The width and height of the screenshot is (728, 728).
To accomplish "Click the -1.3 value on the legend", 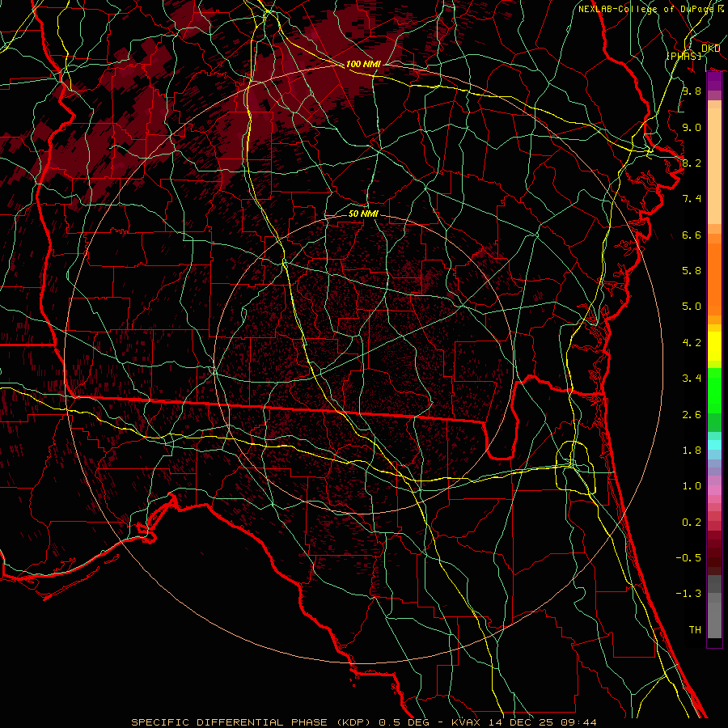I will pos(689,594).
